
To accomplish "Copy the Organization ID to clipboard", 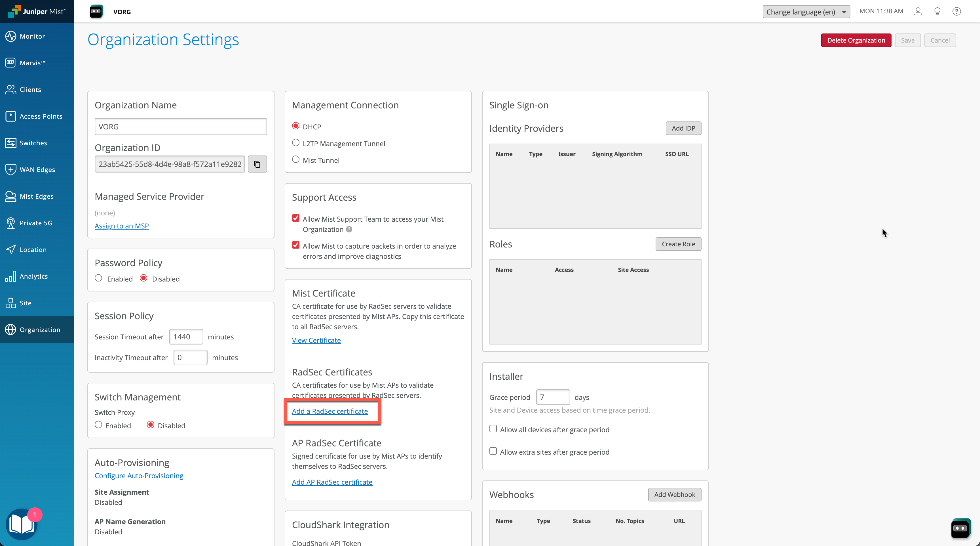I will [257, 164].
